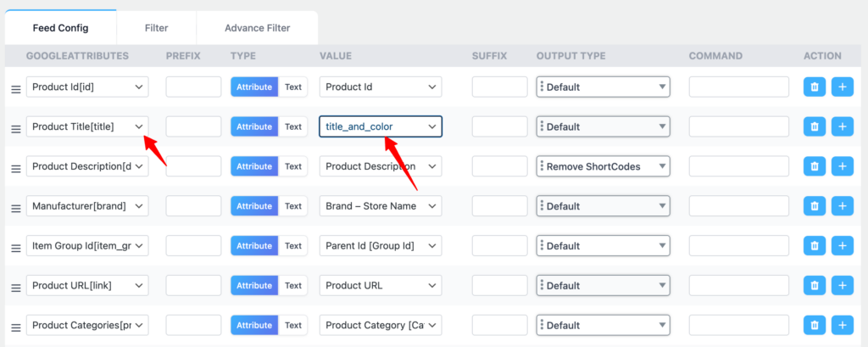Grab drag handle of Product URL row
868x347 pixels.
14,288
